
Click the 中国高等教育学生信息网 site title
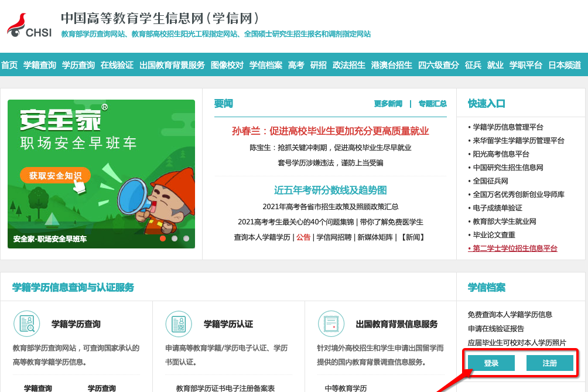click(x=160, y=18)
